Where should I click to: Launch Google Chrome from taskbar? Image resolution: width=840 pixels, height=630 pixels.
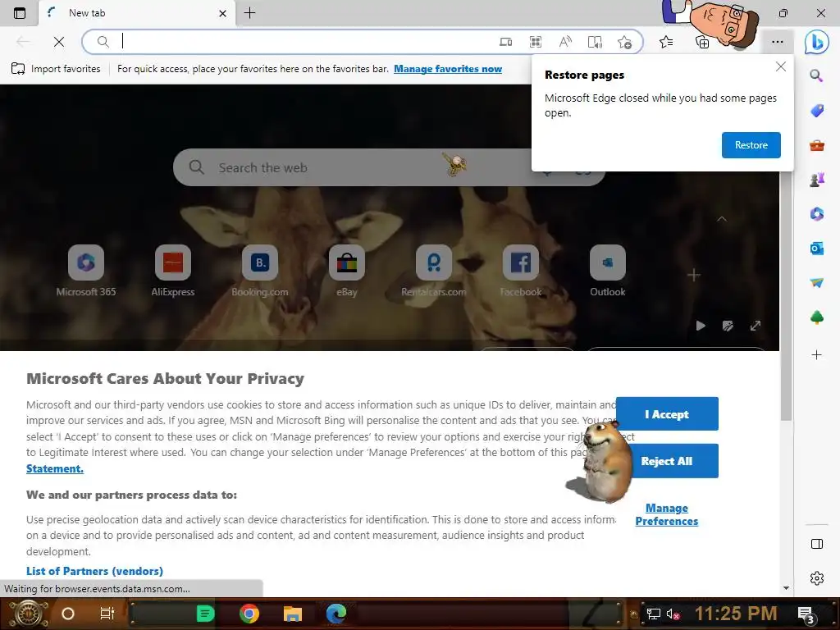(249, 614)
